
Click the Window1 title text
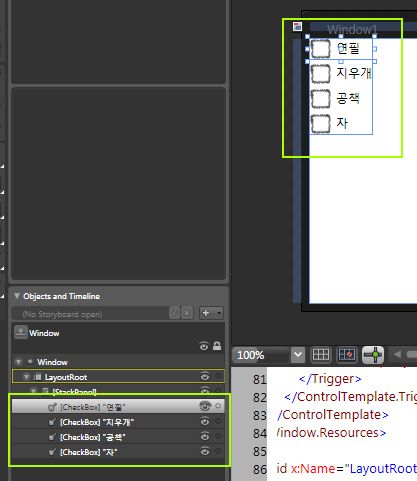(352, 29)
